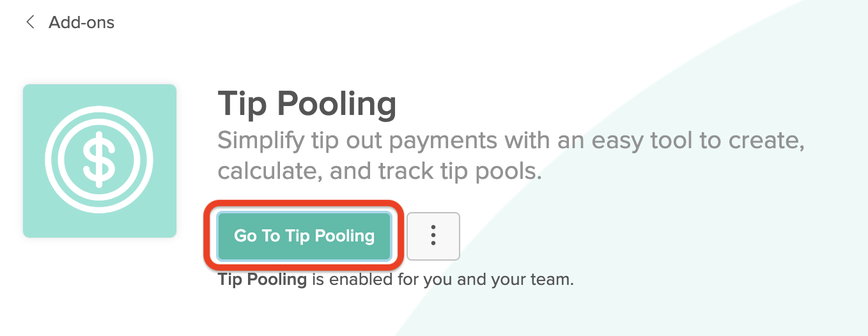Screen dimensions: 868x336
Task: Expand the vertical ellipsis options button
Action: pos(433,236)
